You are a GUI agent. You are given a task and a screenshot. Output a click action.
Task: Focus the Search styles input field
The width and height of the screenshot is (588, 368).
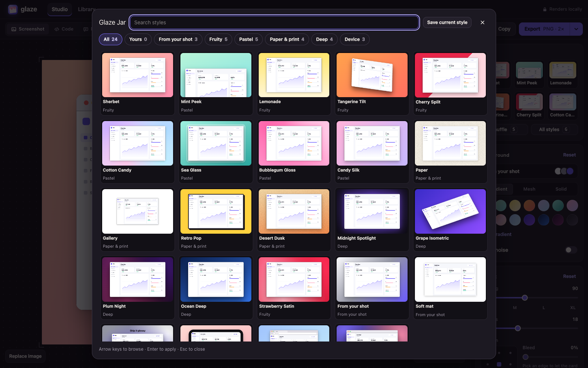275,22
